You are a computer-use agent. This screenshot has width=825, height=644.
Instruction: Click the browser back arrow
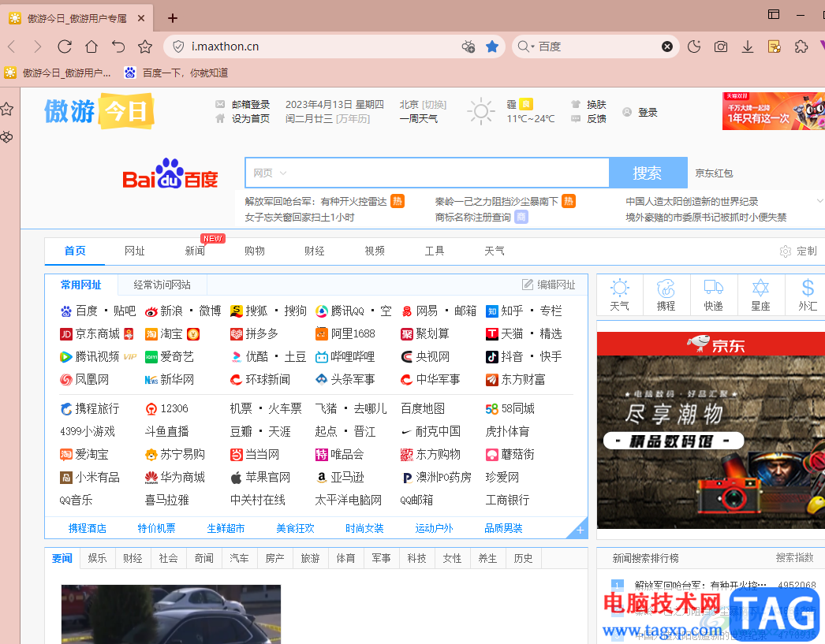[x=12, y=47]
